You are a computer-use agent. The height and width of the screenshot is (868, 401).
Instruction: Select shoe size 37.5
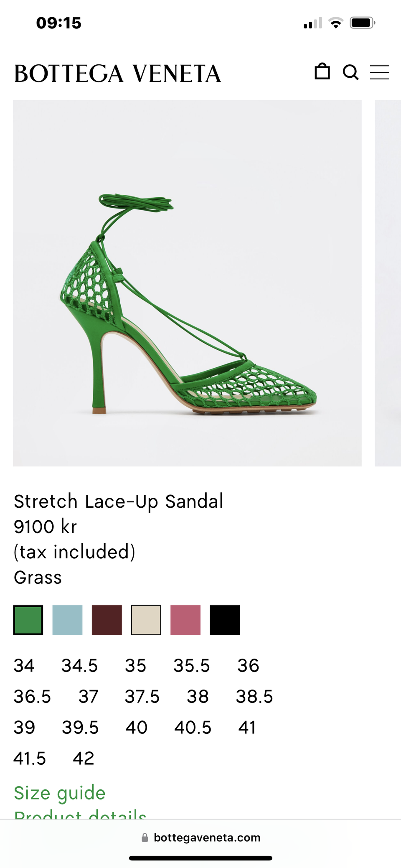[142, 697]
